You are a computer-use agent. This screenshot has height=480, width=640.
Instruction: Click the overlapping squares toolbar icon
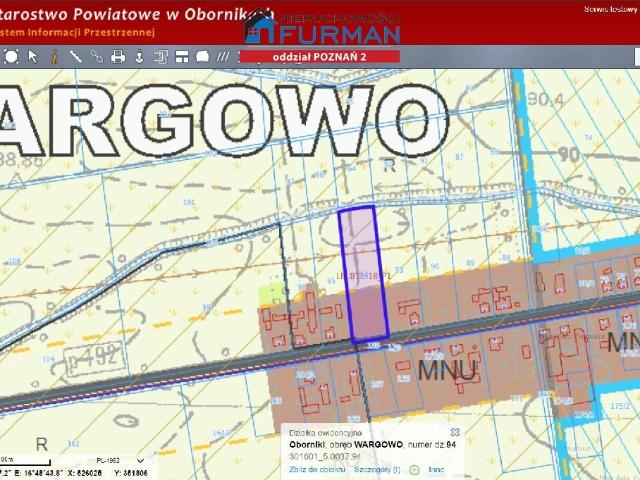[161, 56]
